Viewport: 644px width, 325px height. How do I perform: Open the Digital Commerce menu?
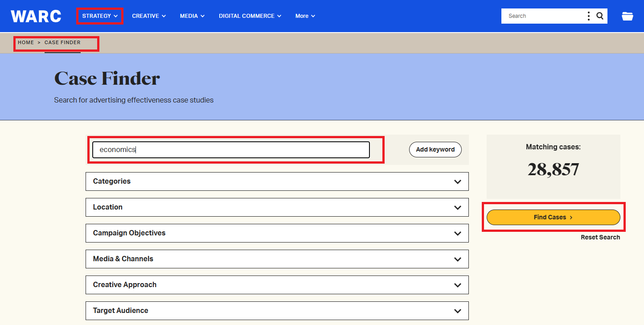[250, 16]
